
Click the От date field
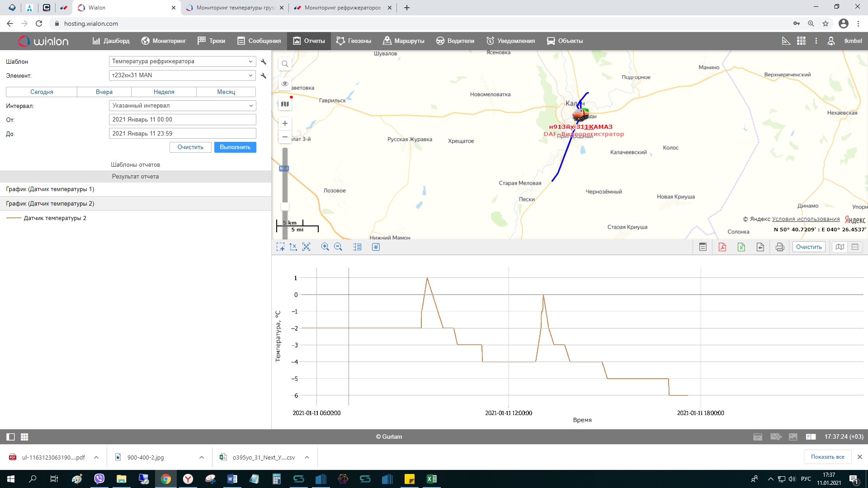pyautogui.click(x=182, y=120)
